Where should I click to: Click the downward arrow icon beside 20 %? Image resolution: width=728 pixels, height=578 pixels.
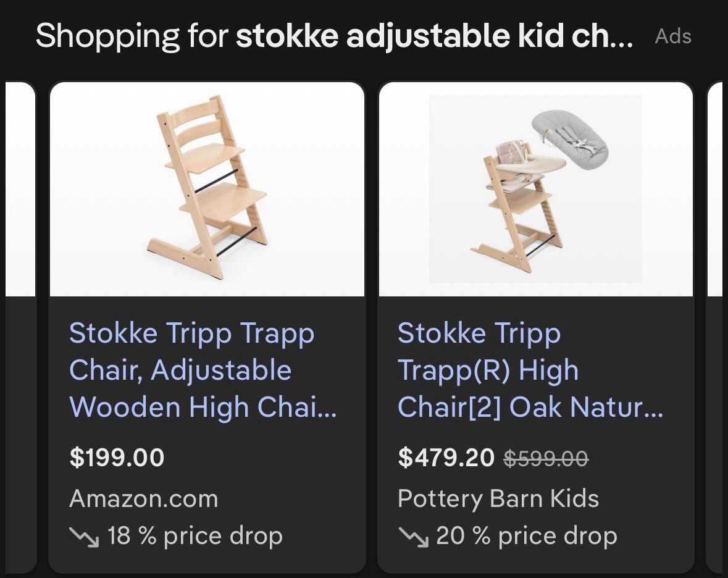pyautogui.click(x=413, y=537)
